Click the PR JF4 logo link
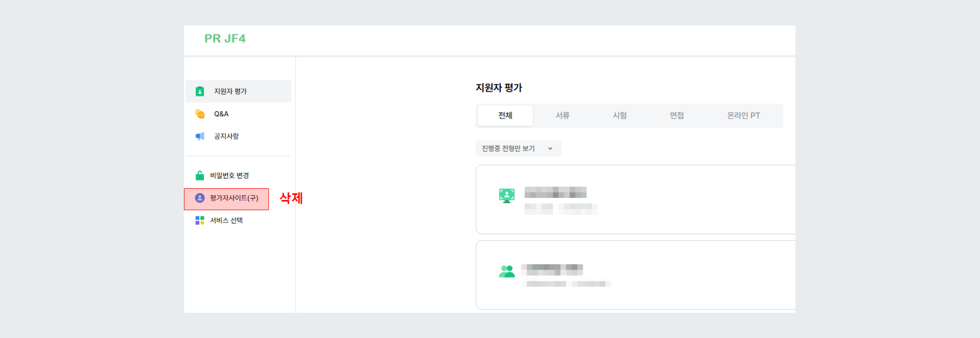 (224, 39)
